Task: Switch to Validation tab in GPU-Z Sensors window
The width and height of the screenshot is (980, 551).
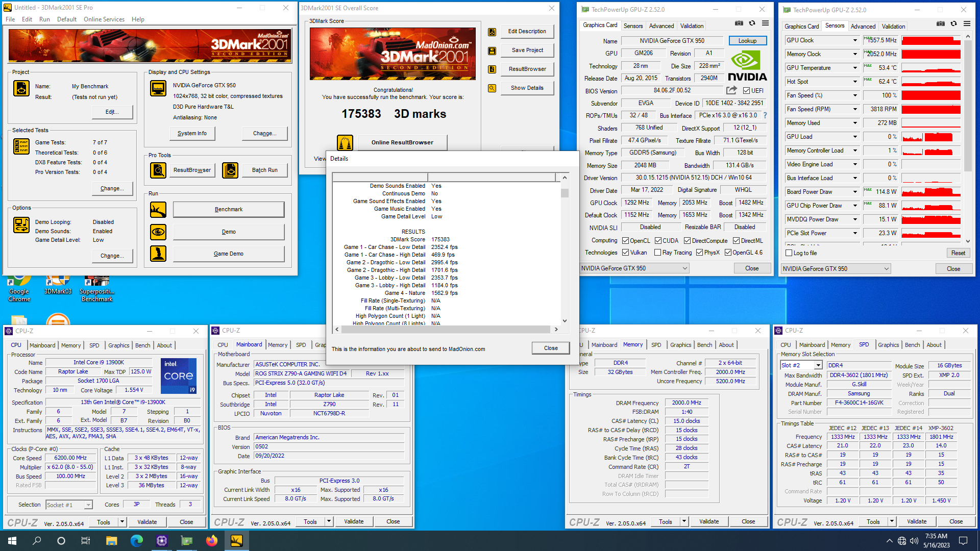Action: [x=893, y=27]
